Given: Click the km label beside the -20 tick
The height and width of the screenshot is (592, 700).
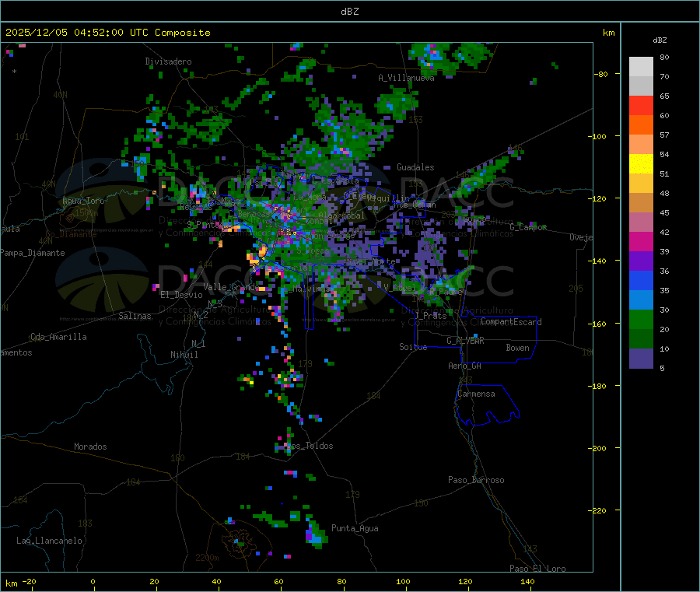Looking at the screenshot, I should click(x=11, y=583).
